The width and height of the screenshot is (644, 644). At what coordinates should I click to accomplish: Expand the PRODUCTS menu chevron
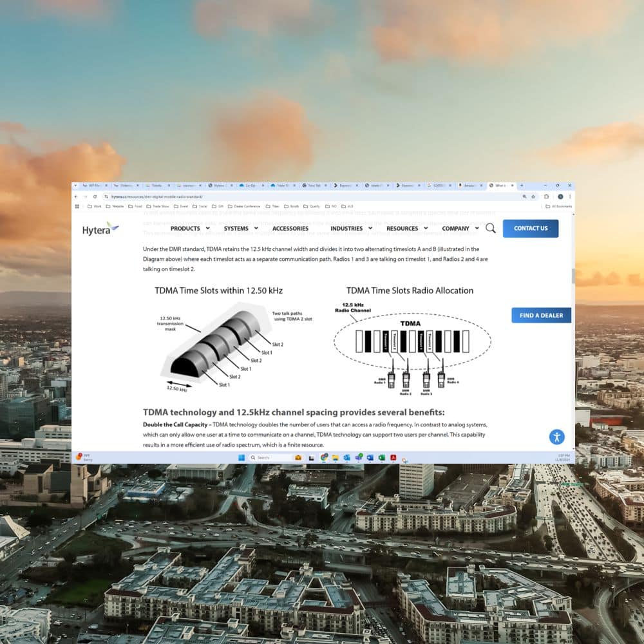coord(208,229)
